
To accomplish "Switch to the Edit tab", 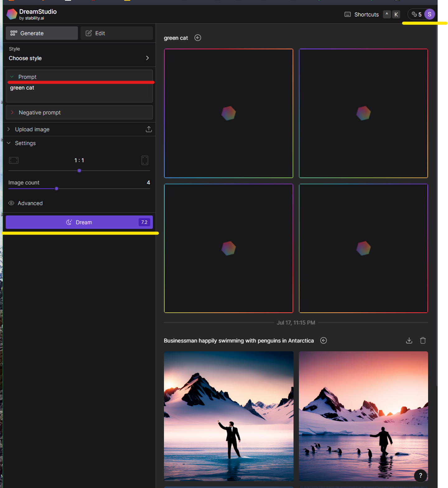I will (x=117, y=33).
